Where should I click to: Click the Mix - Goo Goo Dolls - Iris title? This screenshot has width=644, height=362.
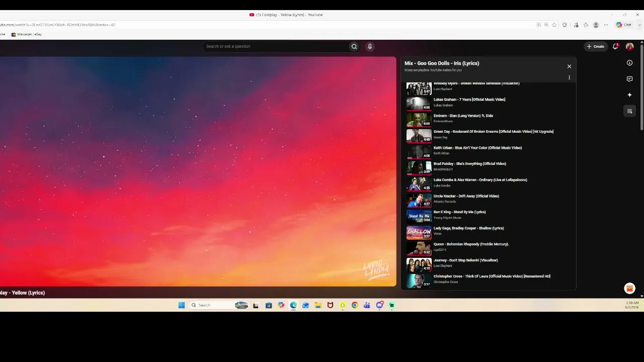coord(442,63)
